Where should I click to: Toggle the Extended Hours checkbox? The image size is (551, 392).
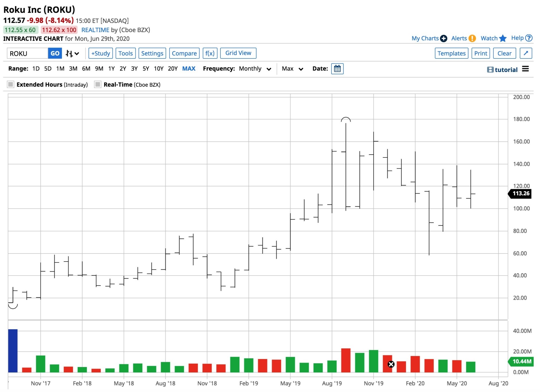coord(11,85)
